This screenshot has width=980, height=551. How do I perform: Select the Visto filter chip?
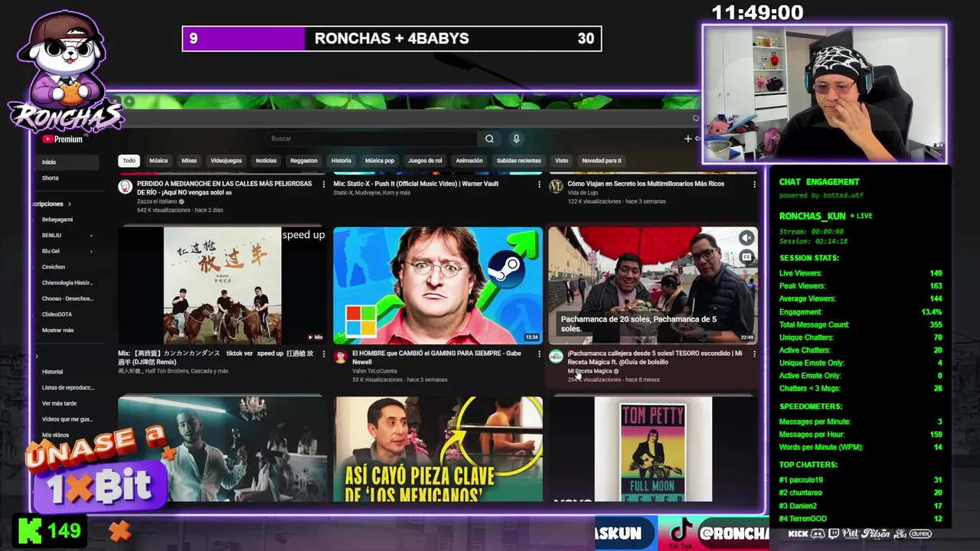coord(561,161)
